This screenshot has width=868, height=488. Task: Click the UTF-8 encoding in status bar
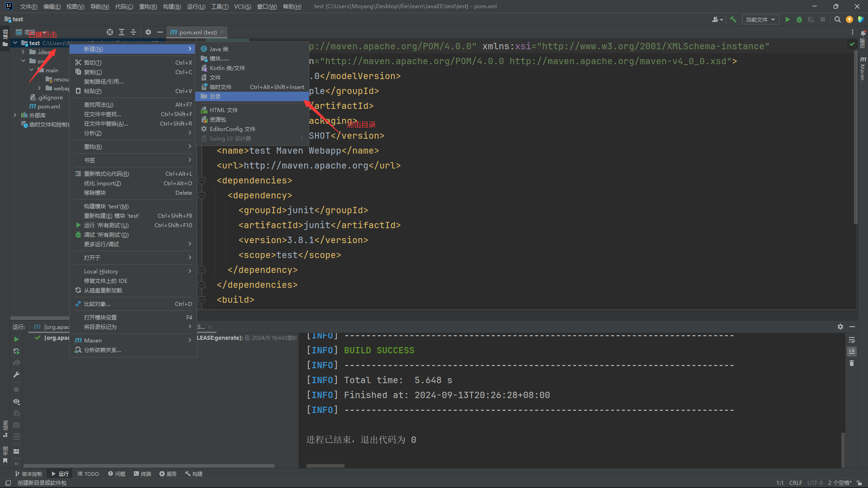click(815, 483)
